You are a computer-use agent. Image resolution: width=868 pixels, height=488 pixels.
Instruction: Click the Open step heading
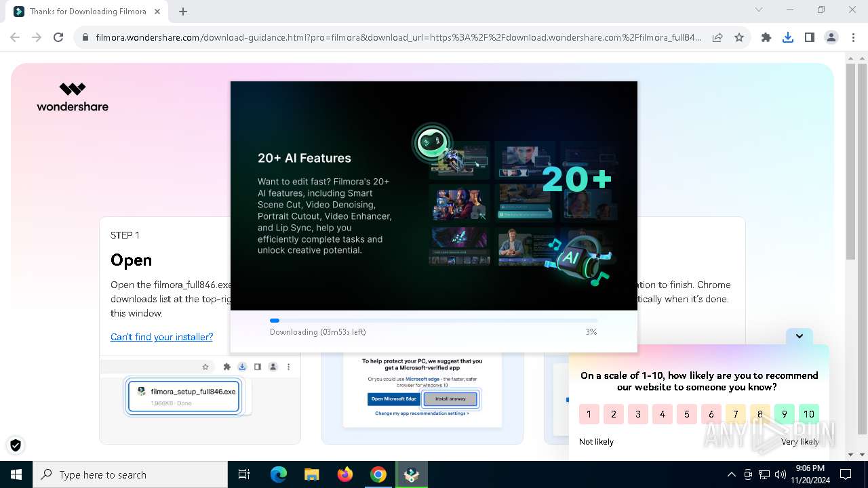click(131, 261)
